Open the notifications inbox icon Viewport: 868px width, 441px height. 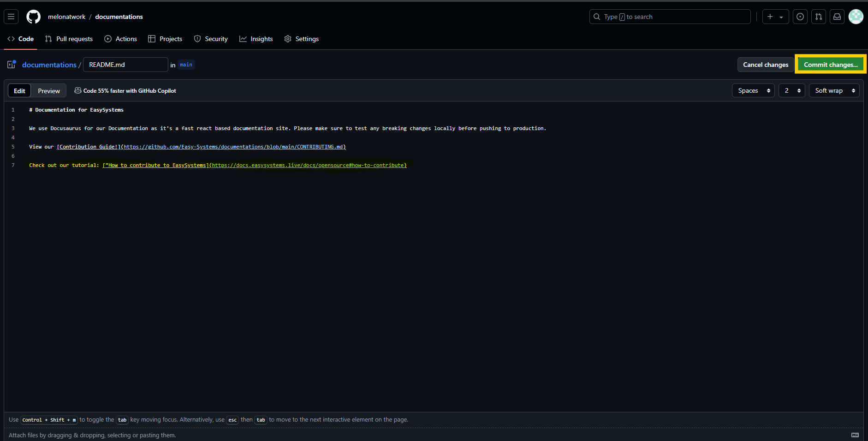click(837, 17)
